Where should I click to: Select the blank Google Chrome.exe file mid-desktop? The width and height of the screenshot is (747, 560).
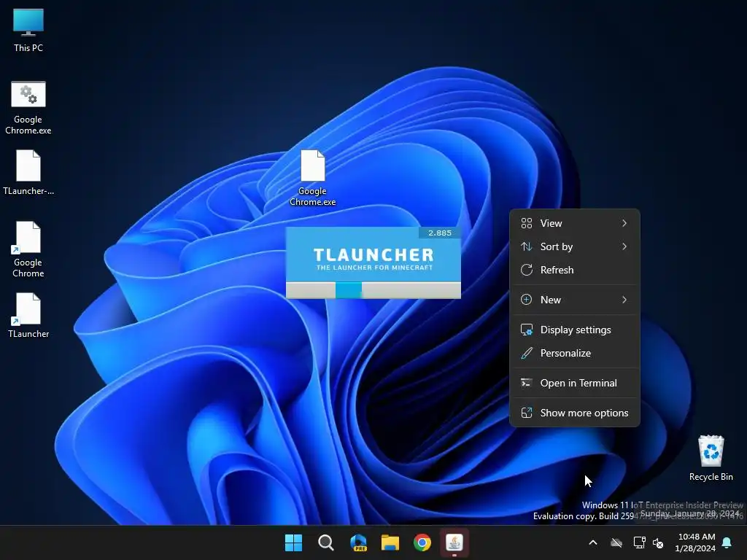click(312, 178)
